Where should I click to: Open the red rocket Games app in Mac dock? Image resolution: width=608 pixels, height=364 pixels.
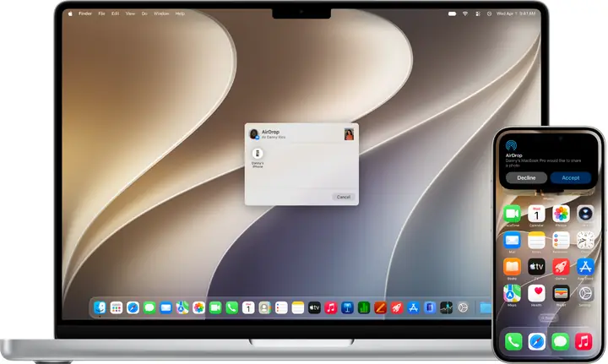pyautogui.click(x=397, y=307)
